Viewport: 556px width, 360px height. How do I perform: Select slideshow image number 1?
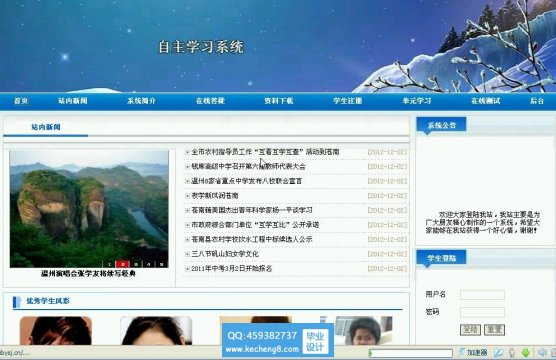[x=110, y=264]
